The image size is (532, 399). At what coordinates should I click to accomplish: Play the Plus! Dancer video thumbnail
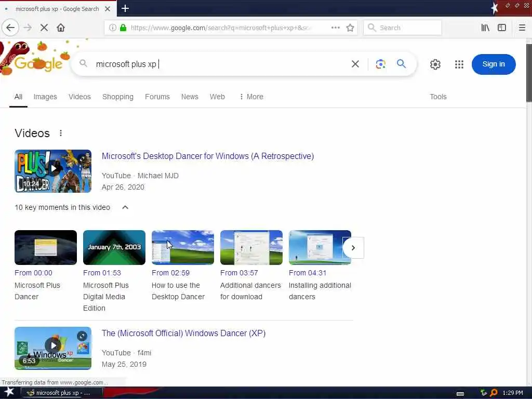pos(53,171)
